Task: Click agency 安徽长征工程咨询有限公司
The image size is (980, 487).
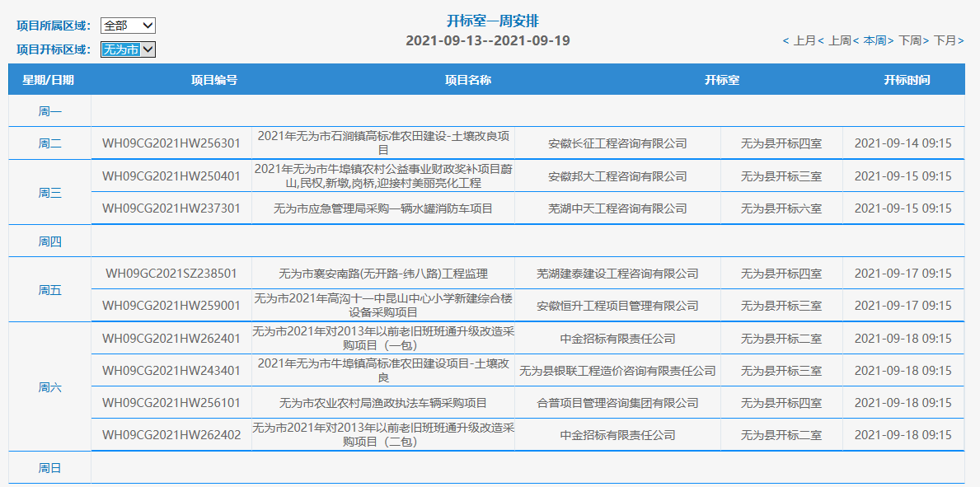Action: tap(617, 143)
